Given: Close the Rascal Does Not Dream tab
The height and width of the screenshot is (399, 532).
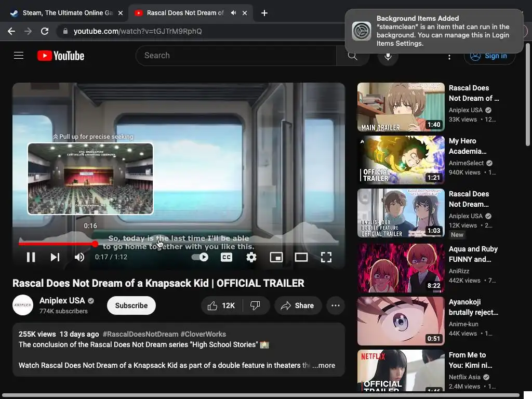Looking at the screenshot, I should click(x=245, y=13).
